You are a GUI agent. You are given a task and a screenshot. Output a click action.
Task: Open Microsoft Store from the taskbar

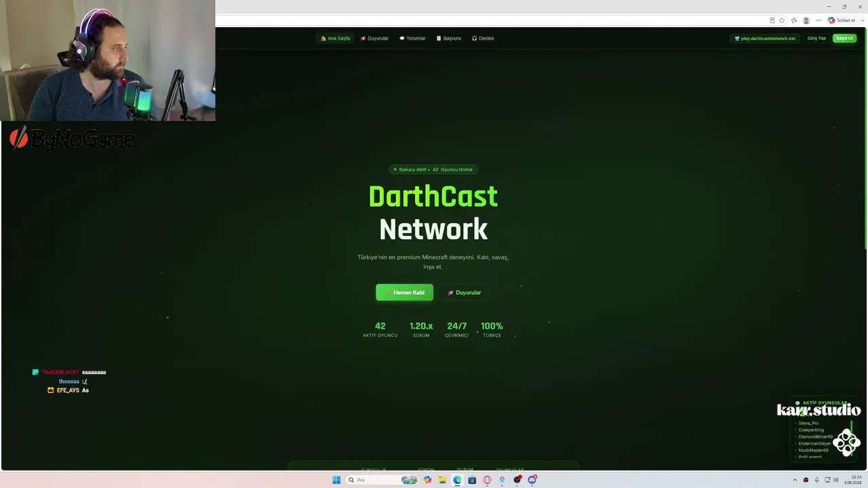point(472,480)
